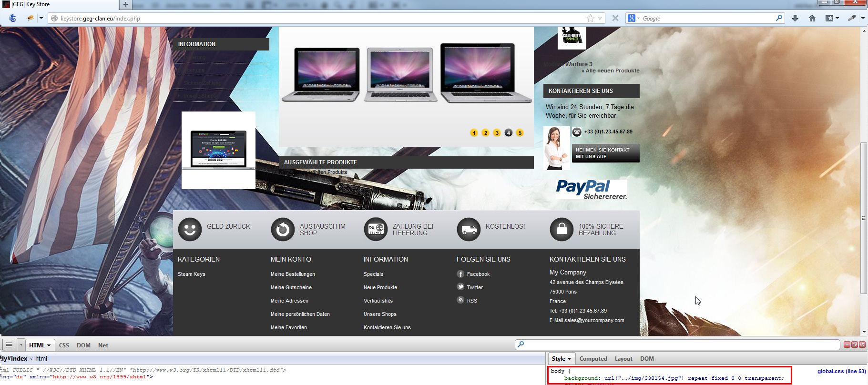Open the Style side panel dropdown

569,359
